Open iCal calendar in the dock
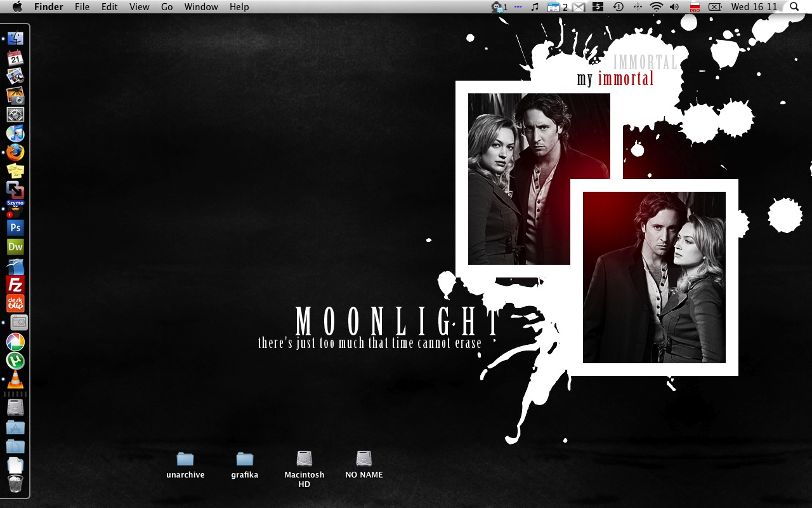Screen dimensions: 812x508 click(x=15, y=58)
